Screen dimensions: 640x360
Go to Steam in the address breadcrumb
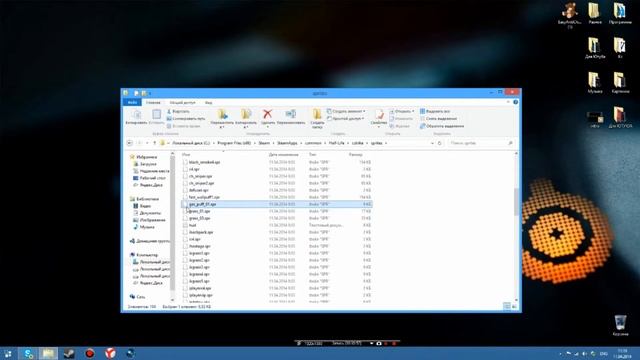(264, 143)
